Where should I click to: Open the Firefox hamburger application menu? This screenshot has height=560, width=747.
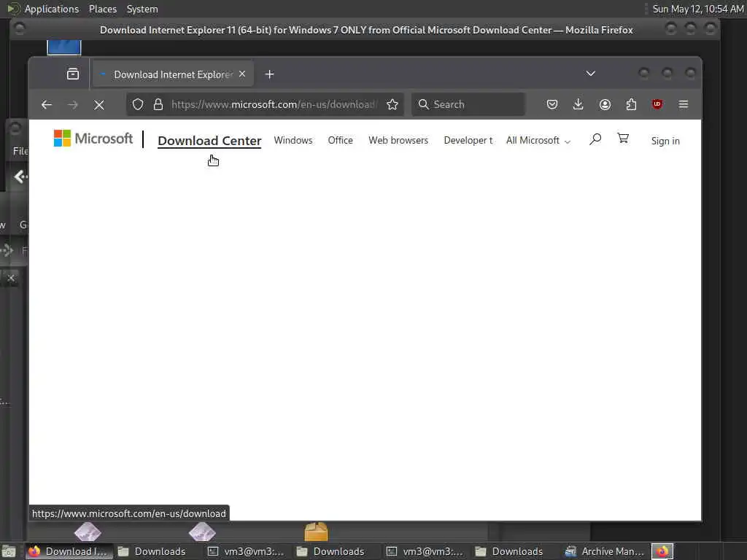[683, 104]
